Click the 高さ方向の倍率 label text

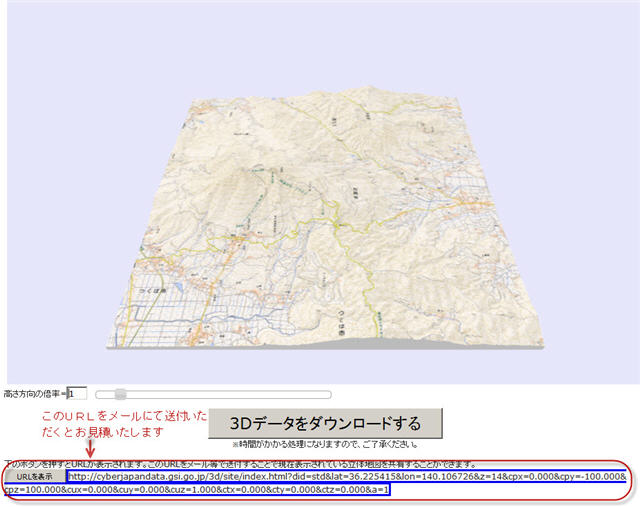[33, 394]
